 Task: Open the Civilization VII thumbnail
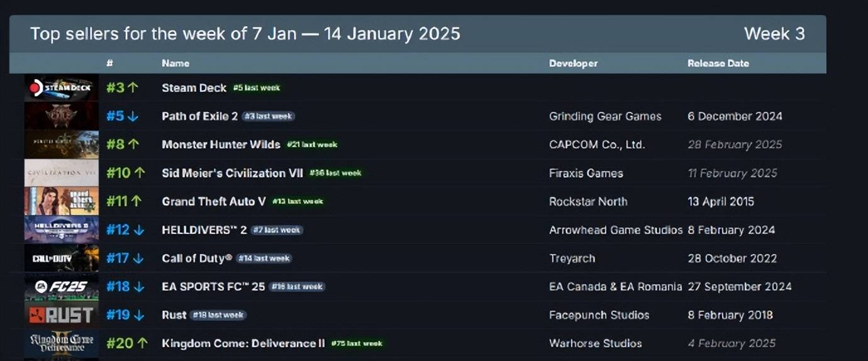[x=62, y=173]
